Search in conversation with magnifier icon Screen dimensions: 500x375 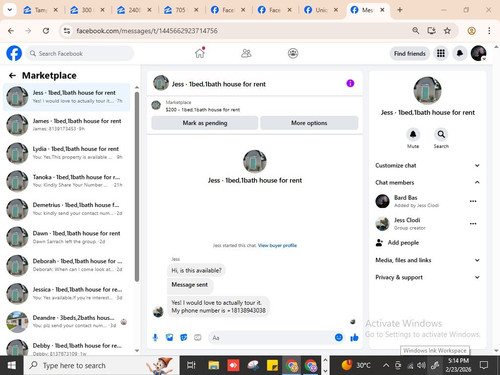pos(441,134)
